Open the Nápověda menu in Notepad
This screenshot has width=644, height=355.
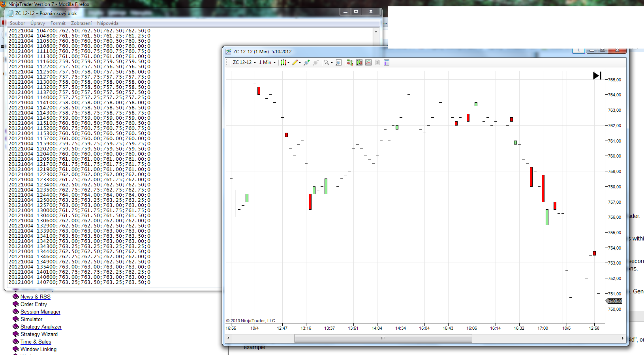click(x=108, y=23)
